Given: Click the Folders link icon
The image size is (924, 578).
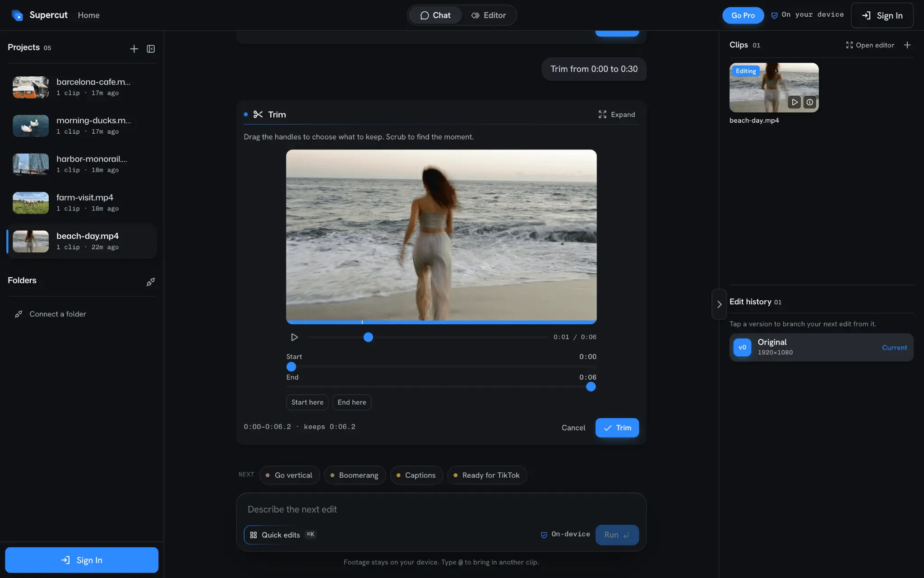Looking at the screenshot, I should pos(151,282).
